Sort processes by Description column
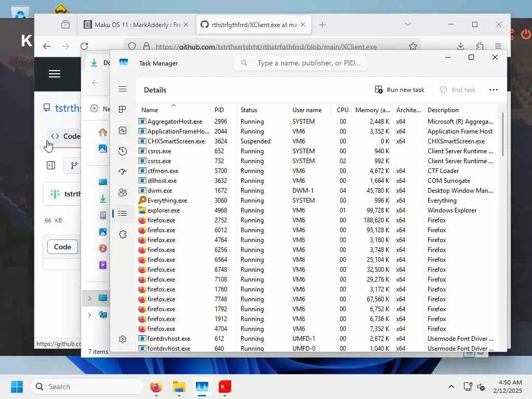The width and height of the screenshot is (532, 399). click(461, 110)
